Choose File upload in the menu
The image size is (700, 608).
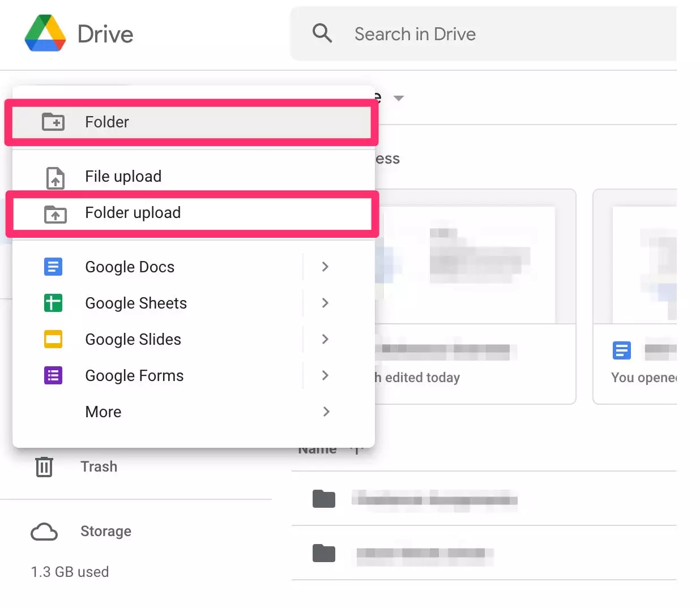(123, 177)
